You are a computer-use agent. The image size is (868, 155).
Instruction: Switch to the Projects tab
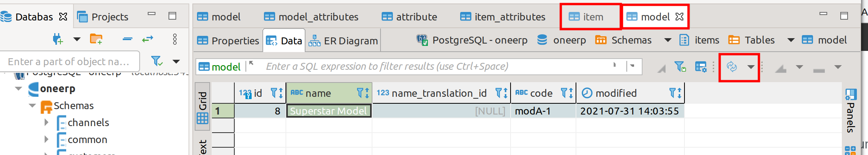click(x=103, y=17)
